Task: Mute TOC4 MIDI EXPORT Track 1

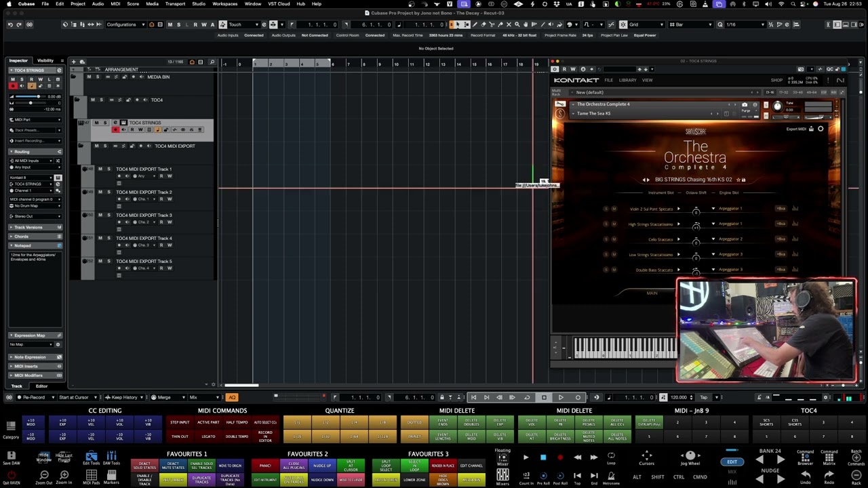Action: point(100,169)
